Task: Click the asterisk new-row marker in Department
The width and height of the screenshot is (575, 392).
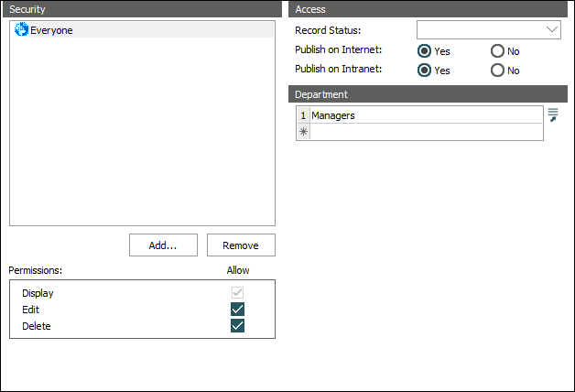Action: (x=303, y=132)
